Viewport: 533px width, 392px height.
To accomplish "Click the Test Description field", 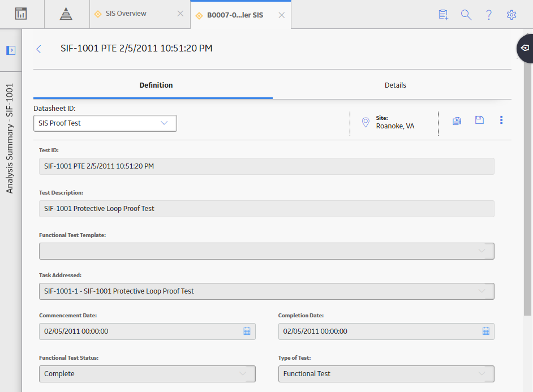I will [266, 209].
